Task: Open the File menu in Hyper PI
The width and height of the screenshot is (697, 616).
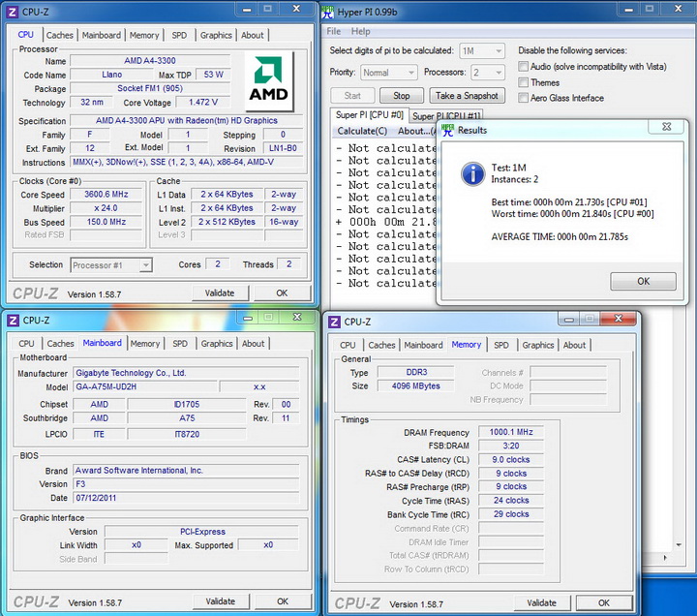Action: [x=334, y=32]
